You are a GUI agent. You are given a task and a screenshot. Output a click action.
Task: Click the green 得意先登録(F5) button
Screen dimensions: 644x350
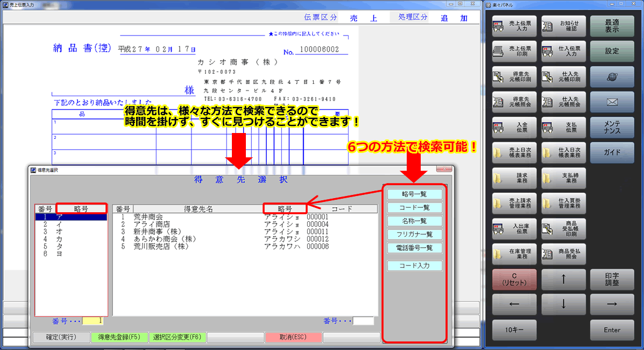coord(119,338)
